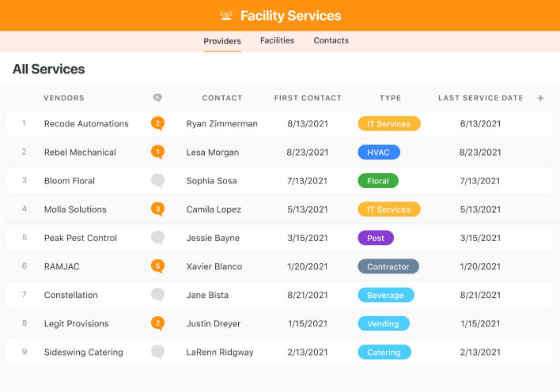
Task: Open Molla Solutions comments badge
Action: click(x=158, y=209)
